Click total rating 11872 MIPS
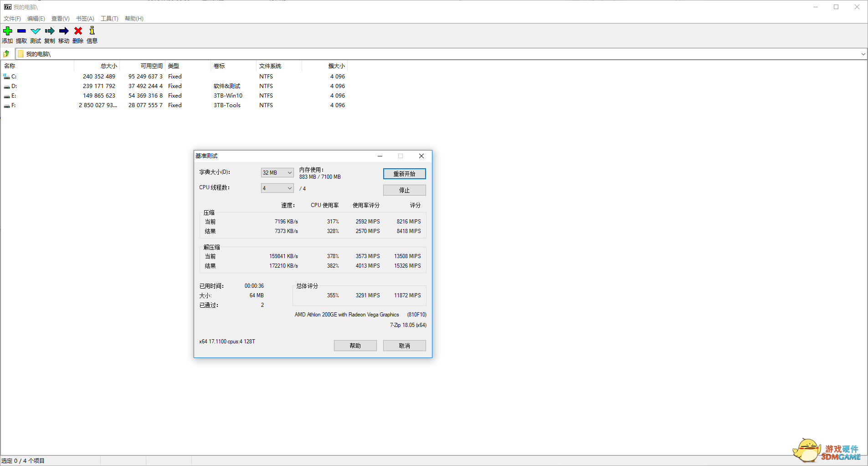This screenshot has height=466, width=868. click(x=407, y=295)
